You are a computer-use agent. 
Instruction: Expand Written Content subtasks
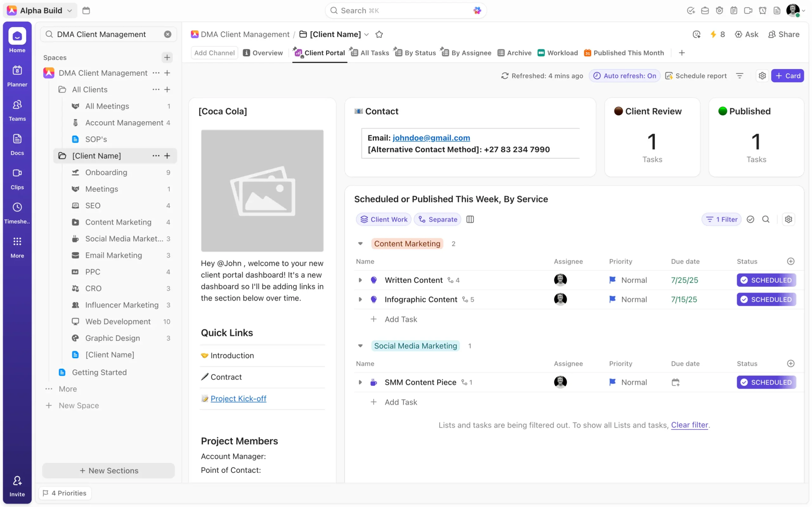tap(360, 280)
